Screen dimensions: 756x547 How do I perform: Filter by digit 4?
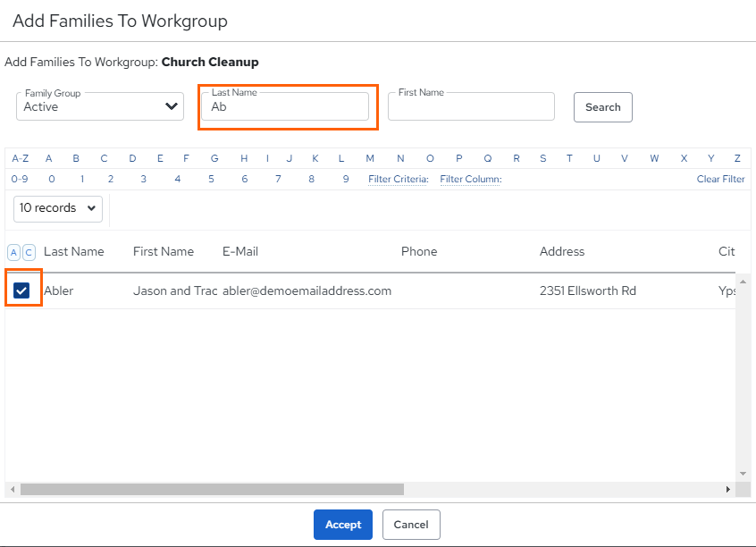coord(178,179)
